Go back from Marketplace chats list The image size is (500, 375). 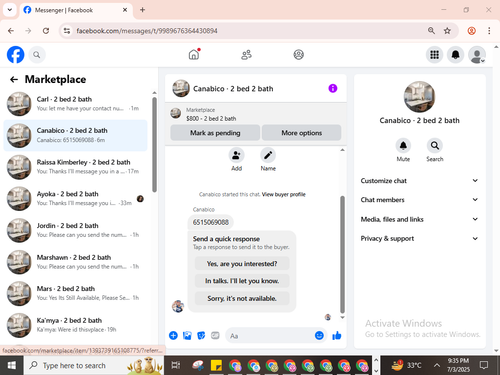click(14, 79)
